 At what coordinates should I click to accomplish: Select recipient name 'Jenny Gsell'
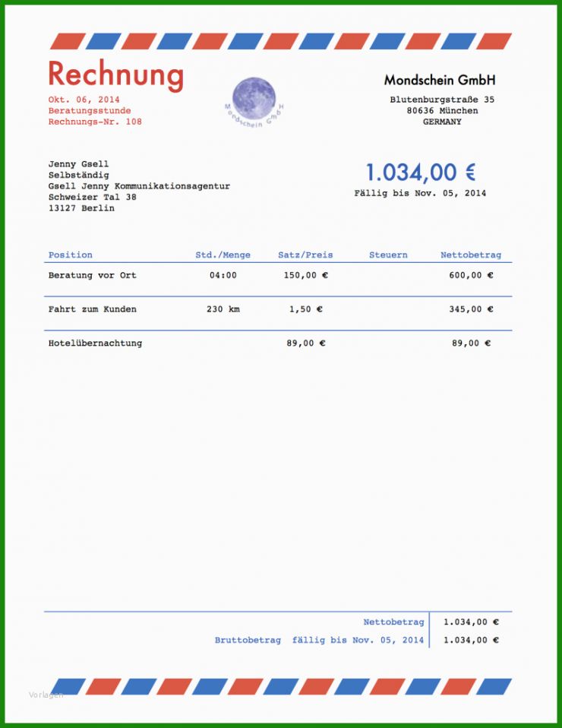78,164
